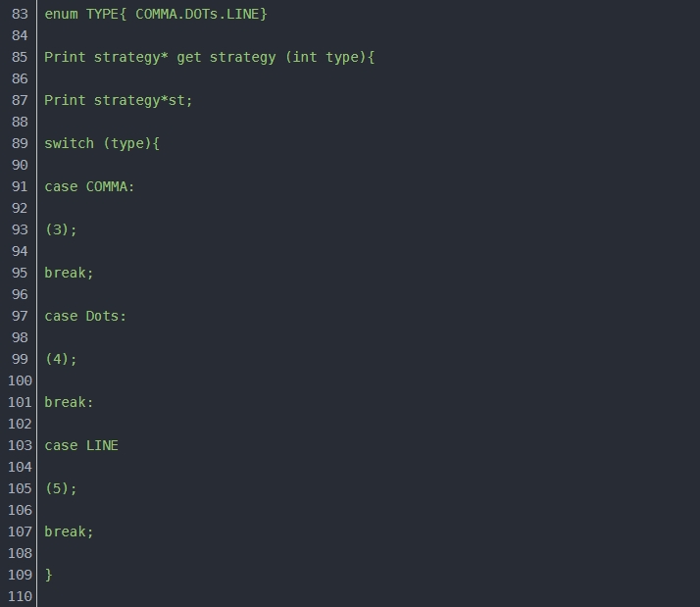Click the 'case LINE' code line

click(x=81, y=445)
